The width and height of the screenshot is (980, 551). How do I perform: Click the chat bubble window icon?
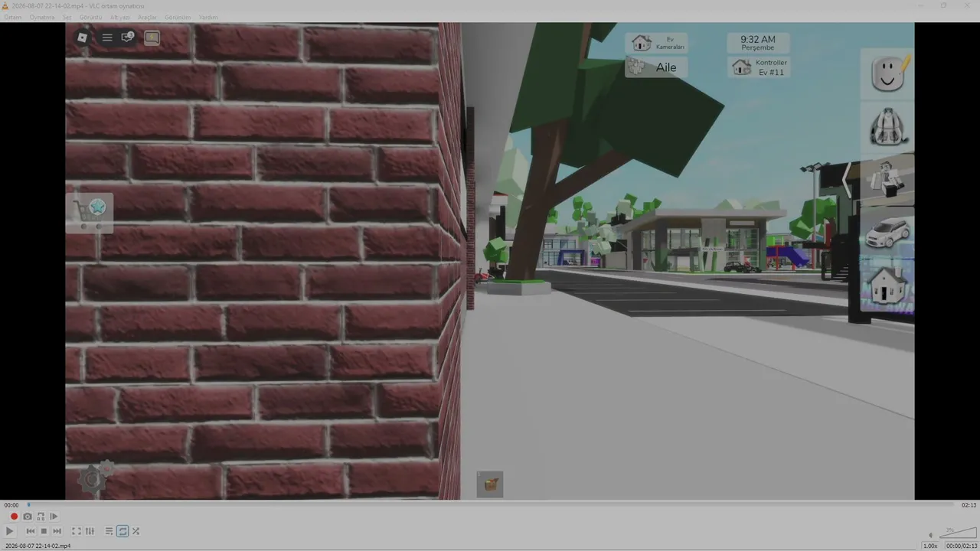(152, 37)
